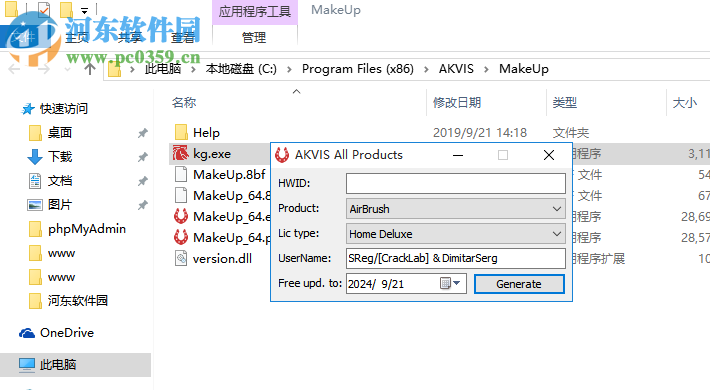Click pin icon beside Pictures (图片)
710x390 pixels.
(143, 205)
